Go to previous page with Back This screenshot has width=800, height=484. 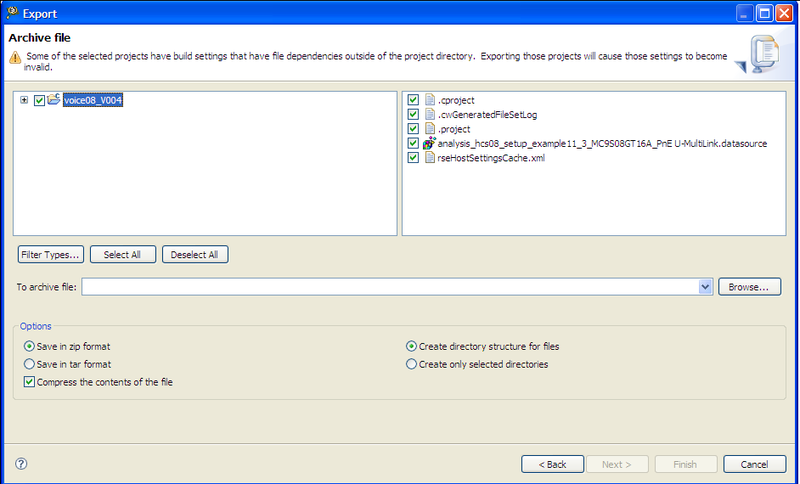point(553,464)
